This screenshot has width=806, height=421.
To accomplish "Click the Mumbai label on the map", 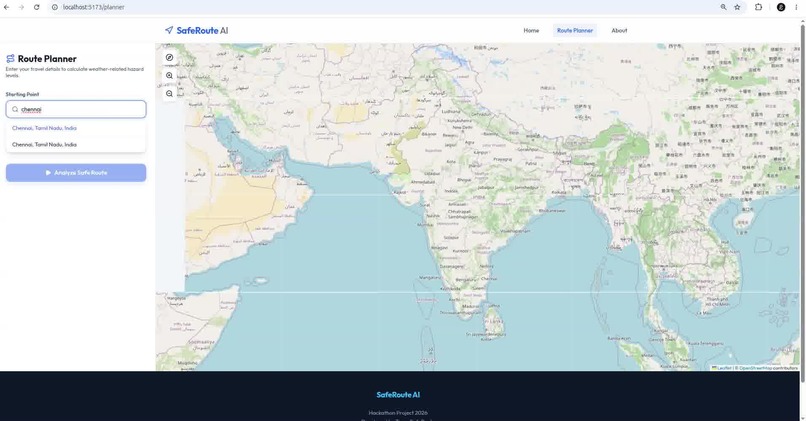I will point(425,225).
